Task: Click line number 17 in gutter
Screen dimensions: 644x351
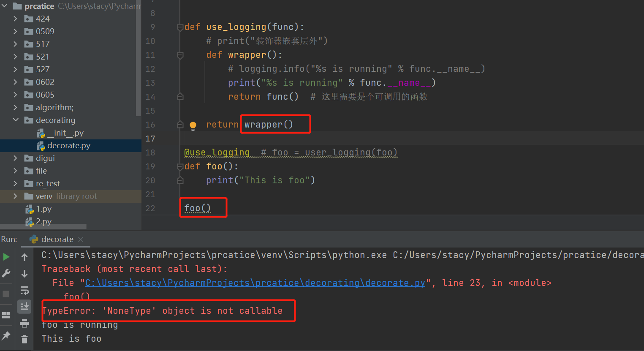Action: (150, 139)
